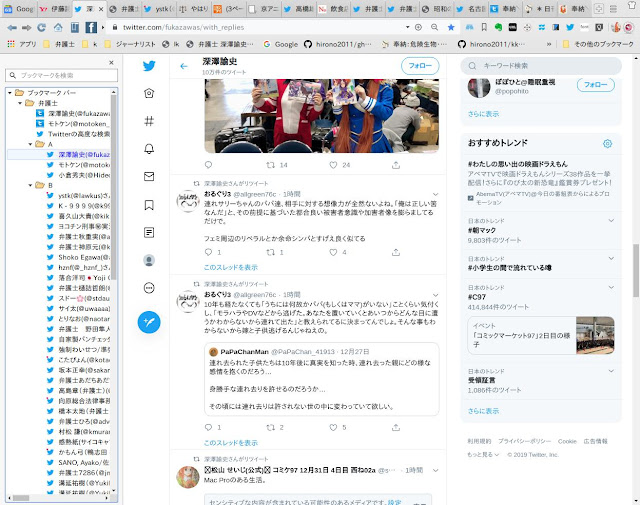
Task: Open the Twitter home bird logo
Action: pyautogui.click(x=149, y=66)
